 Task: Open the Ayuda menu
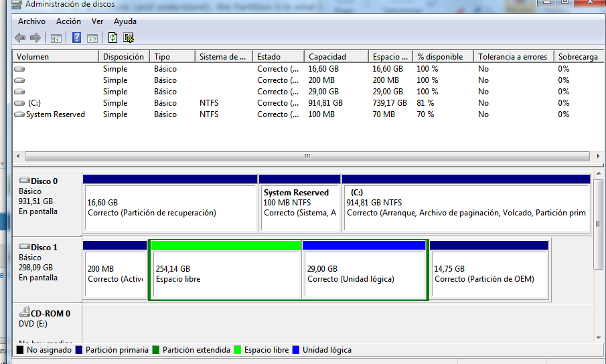125,21
